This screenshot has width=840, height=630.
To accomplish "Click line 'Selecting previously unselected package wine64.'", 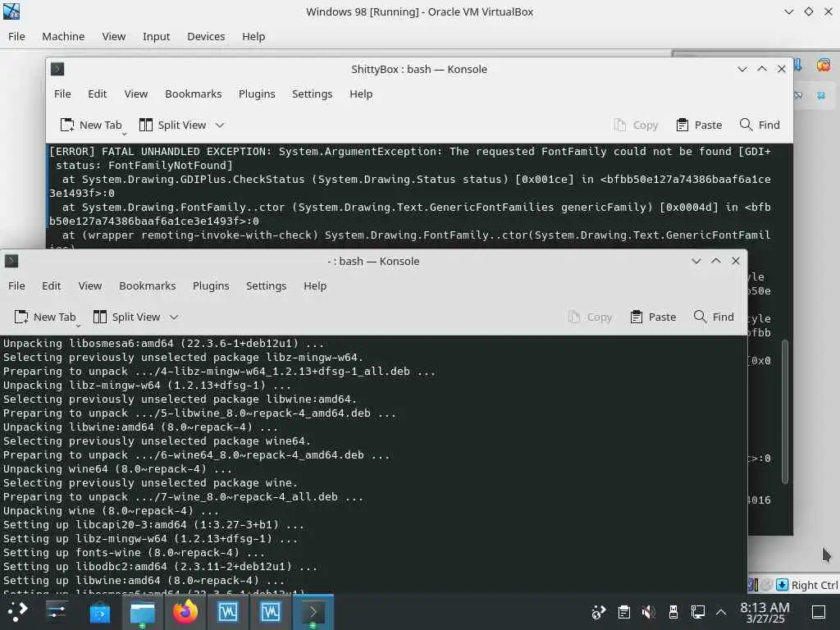I will coord(157,441).
